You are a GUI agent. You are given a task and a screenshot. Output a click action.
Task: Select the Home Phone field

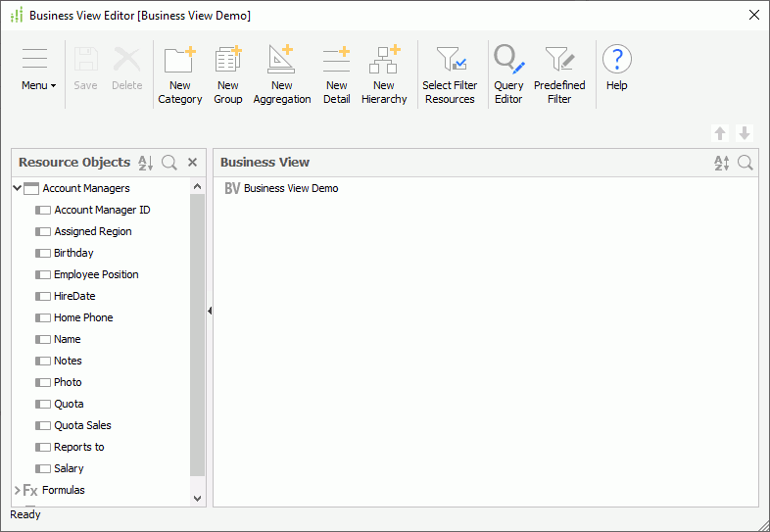83,317
